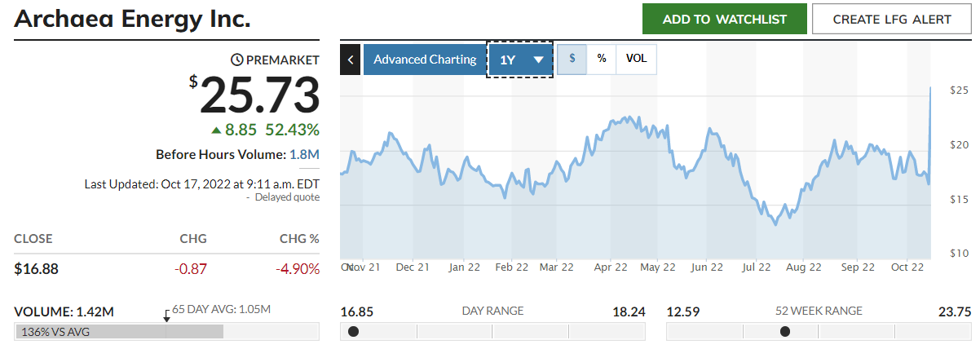Click the $16.88 close price
Screen dimensions: 980x349
[37, 268]
